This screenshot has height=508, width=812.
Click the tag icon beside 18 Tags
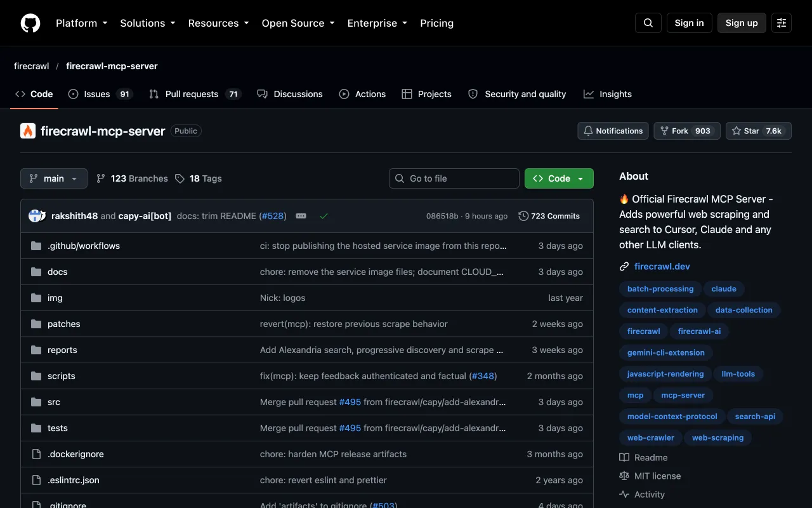pos(180,178)
